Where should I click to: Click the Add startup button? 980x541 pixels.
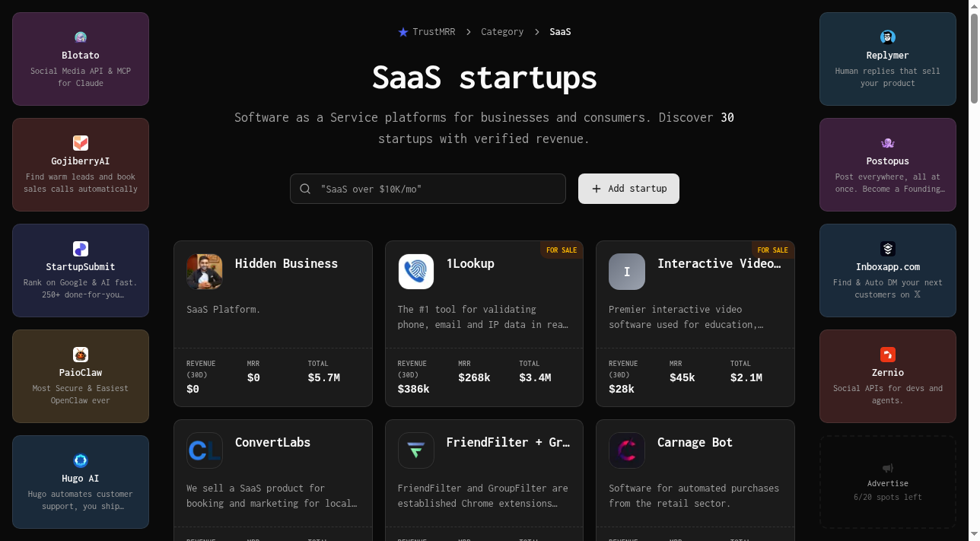tap(628, 189)
